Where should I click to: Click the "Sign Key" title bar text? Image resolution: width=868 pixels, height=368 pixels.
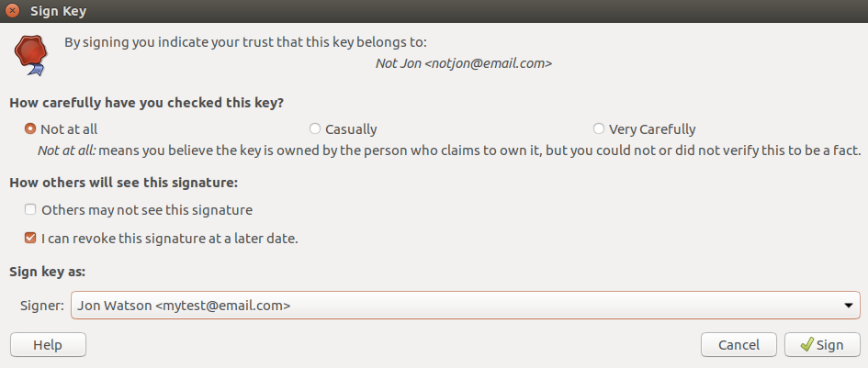[x=58, y=10]
